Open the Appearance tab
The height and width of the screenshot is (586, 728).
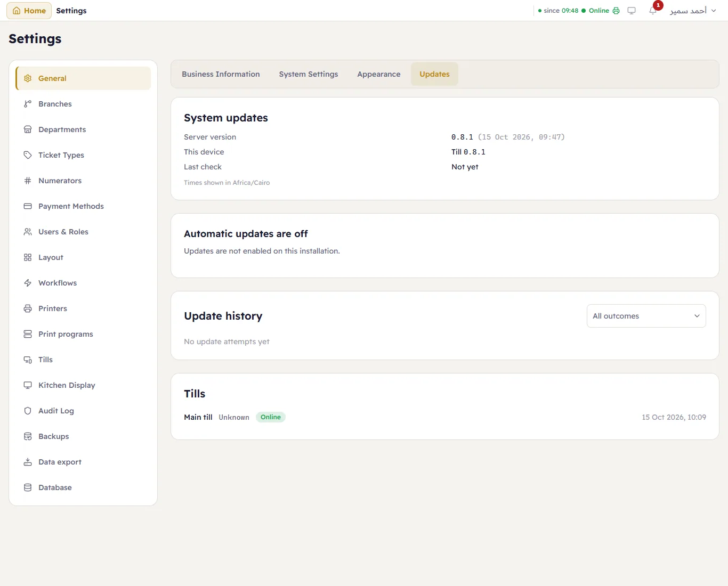pyautogui.click(x=379, y=74)
